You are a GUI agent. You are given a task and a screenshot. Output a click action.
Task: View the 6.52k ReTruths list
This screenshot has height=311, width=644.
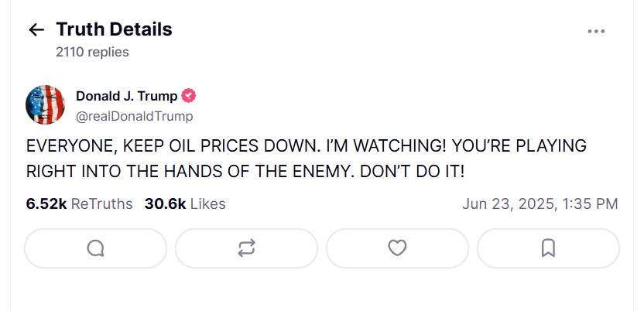click(x=79, y=204)
